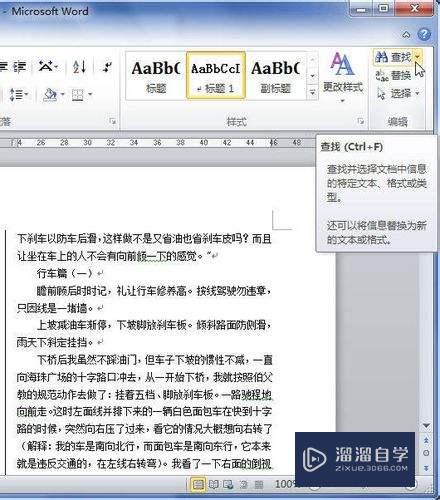The width and height of the screenshot is (440, 500).
Task: Switch to Full Screen Reading view
Action: (213, 484)
